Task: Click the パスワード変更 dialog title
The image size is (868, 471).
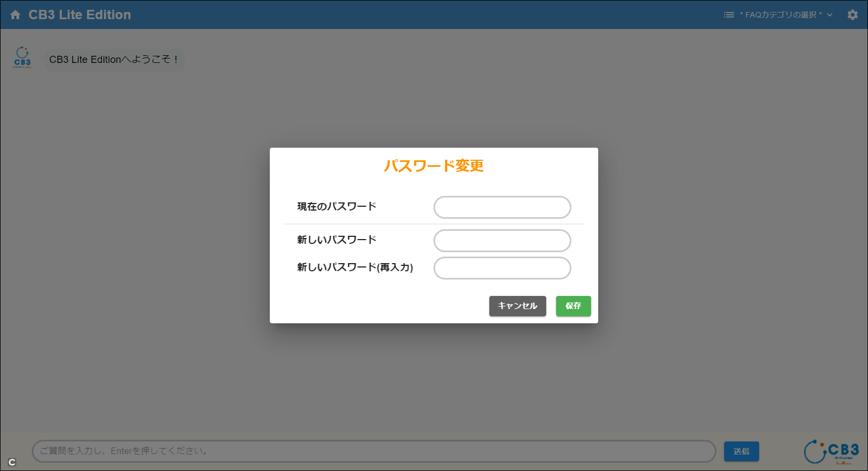Action: click(433, 166)
